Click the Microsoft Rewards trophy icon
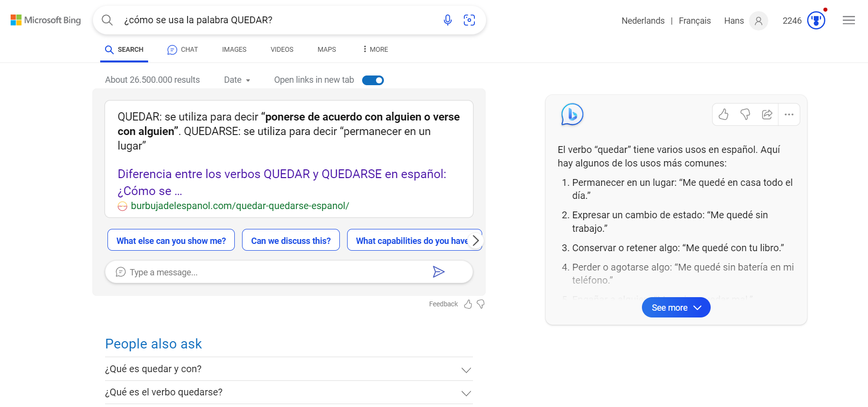 (x=816, y=20)
